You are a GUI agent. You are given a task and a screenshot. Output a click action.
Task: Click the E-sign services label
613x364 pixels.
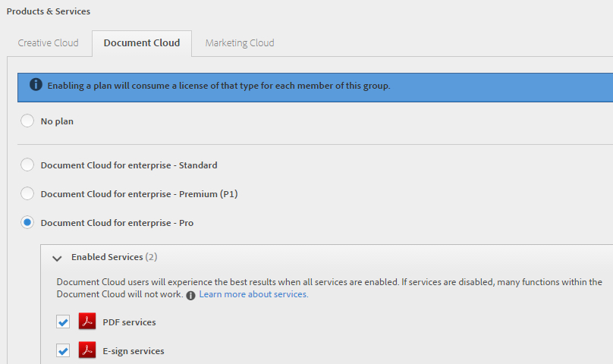[x=134, y=351]
